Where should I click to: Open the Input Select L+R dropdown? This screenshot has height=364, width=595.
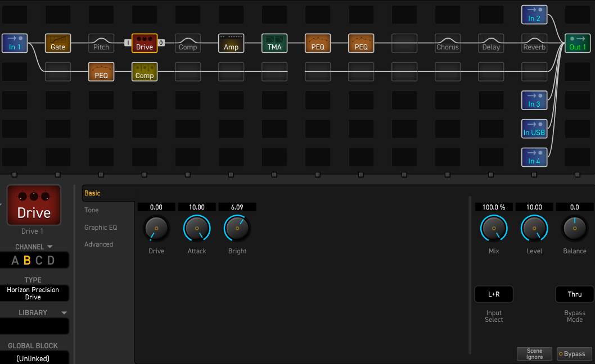pos(494,294)
